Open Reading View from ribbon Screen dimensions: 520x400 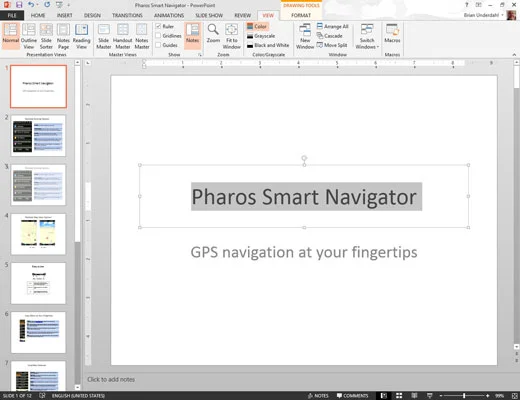pos(81,37)
